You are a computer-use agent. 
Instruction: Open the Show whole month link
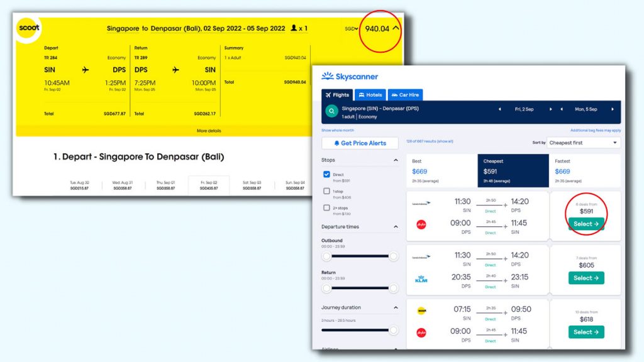pyautogui.click(x=338, y=130)
